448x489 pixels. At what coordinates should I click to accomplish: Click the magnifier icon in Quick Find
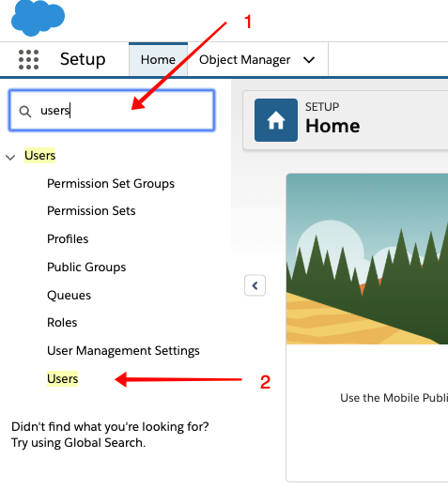tap(25, 112)
